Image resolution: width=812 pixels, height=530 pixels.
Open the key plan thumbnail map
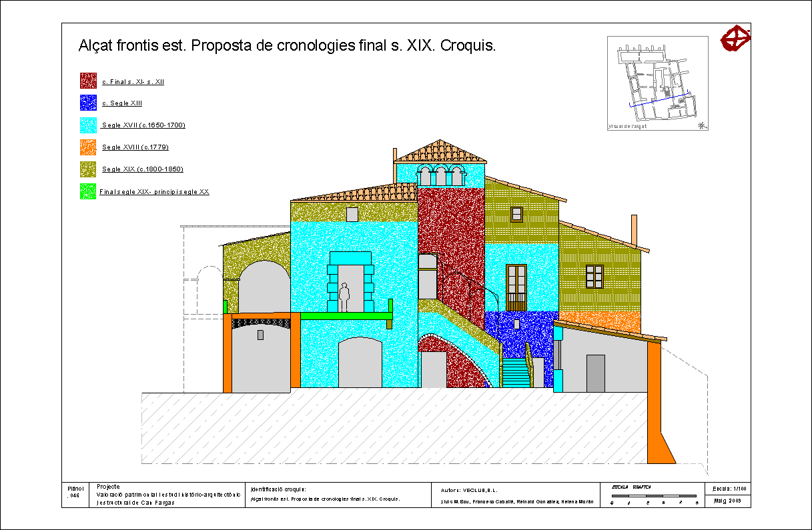click(x=657, y=82)
